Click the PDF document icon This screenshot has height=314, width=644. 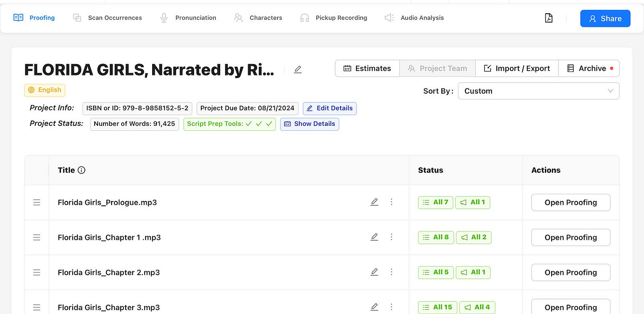point(548,18)
